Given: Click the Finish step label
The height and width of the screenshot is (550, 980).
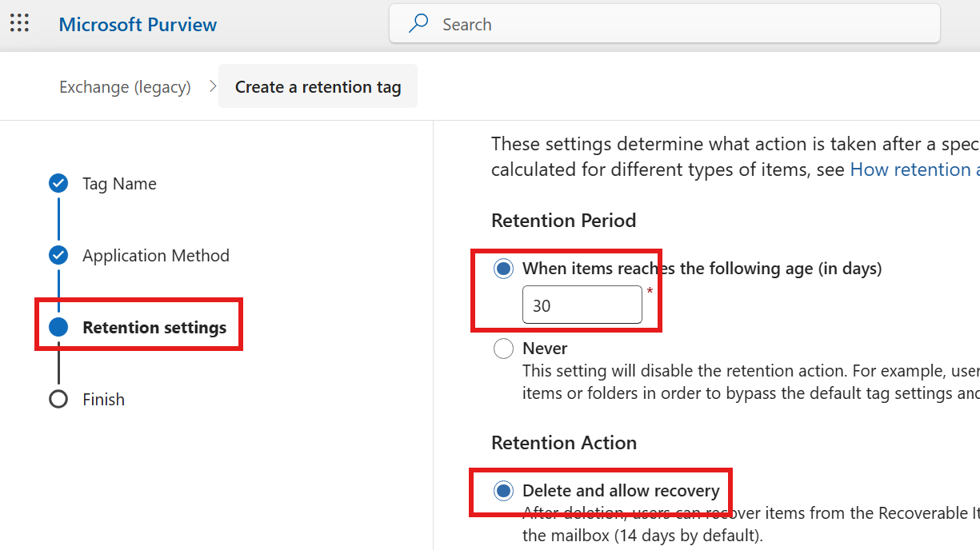Looking at the screenshot, I should tap(105, 399).
